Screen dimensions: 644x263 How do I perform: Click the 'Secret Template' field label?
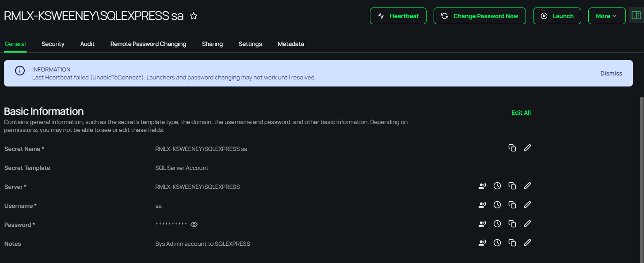[27, 168]
